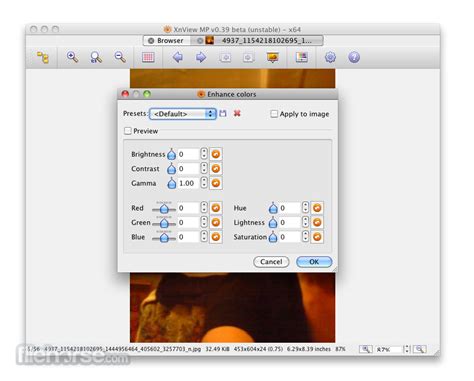Click the 32.49 KiB file size text

click(217, 349)
